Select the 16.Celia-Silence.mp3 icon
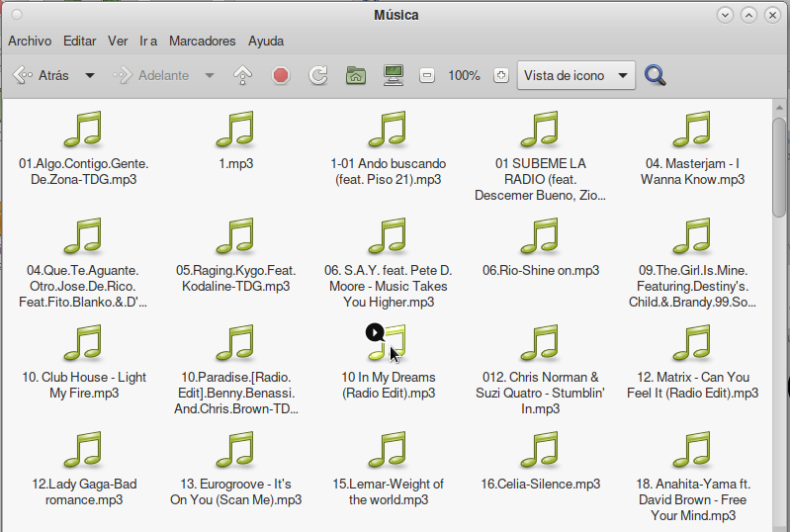This screenshot has width=790, height=532. [540, 449]
